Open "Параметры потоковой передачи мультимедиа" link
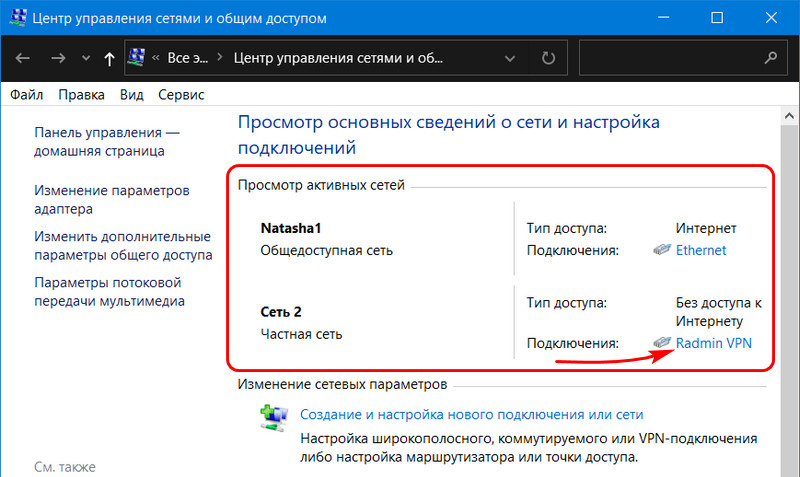The image size is (800, 477). [109, 291]
